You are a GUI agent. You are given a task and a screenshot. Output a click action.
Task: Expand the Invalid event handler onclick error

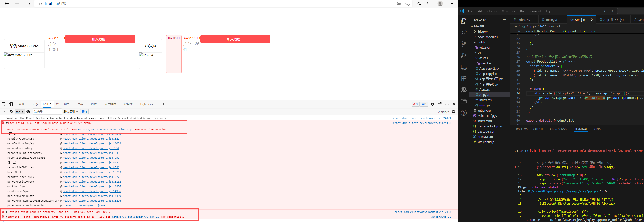7,212
